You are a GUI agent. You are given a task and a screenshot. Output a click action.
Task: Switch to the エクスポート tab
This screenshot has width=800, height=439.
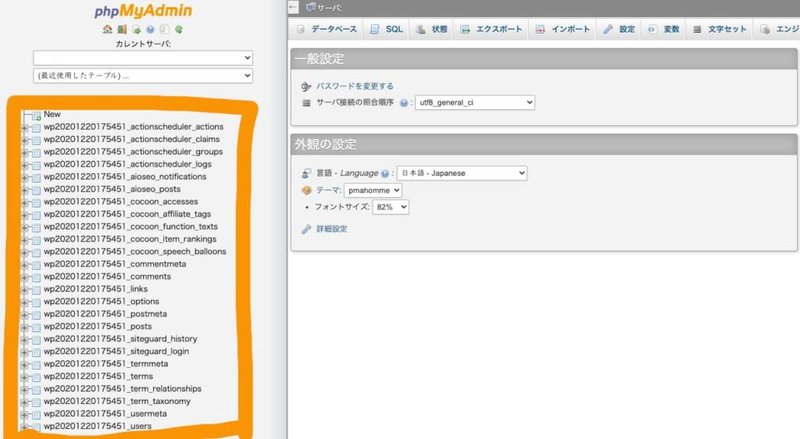point(491,29)
